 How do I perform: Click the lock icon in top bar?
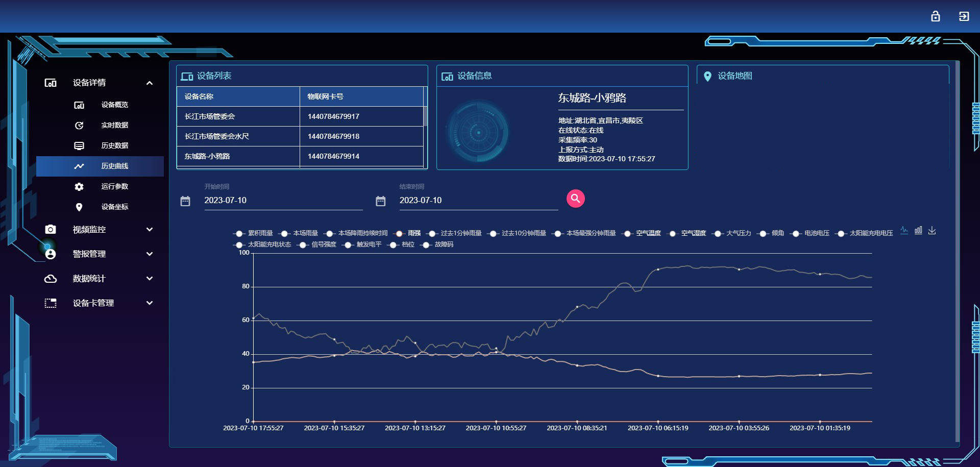[935, 16]
